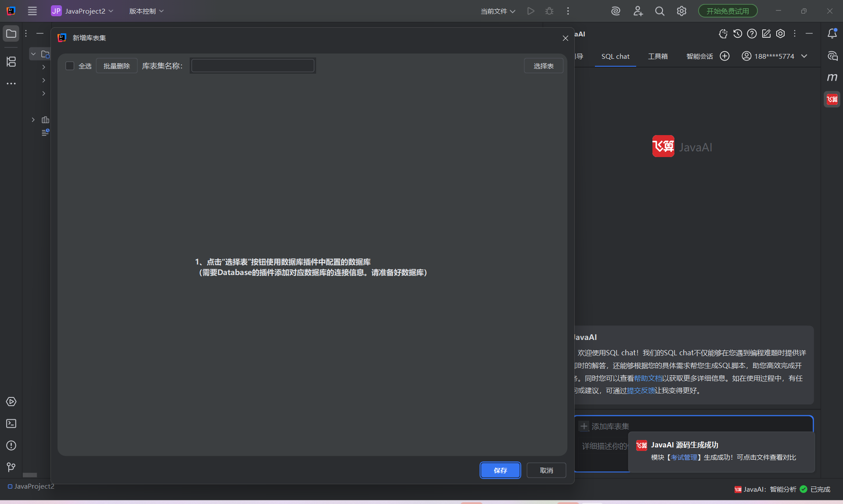The width and height of the screenshot is (843, 504).
Task: Check the 全选 checkbox
Action: point(70,66)
